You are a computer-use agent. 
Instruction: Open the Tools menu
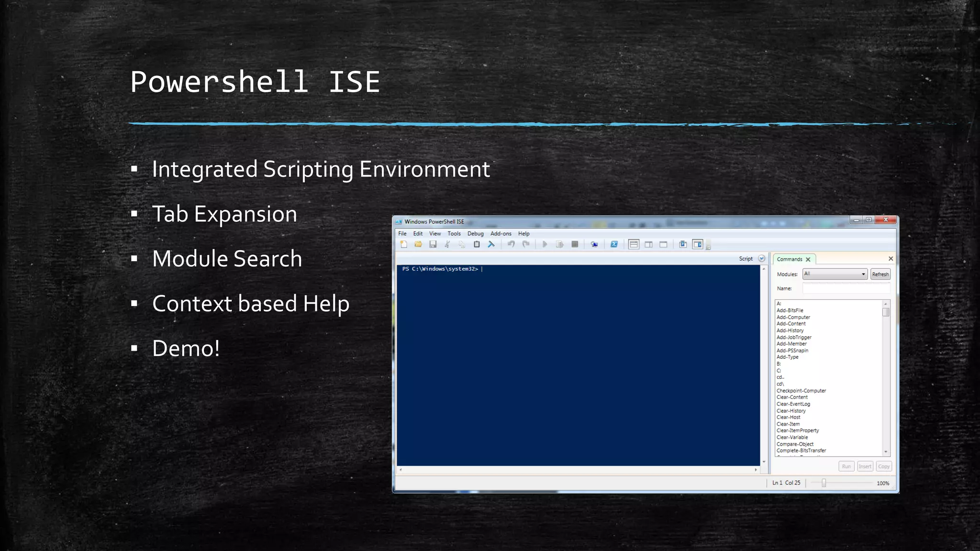pos(454,233)
